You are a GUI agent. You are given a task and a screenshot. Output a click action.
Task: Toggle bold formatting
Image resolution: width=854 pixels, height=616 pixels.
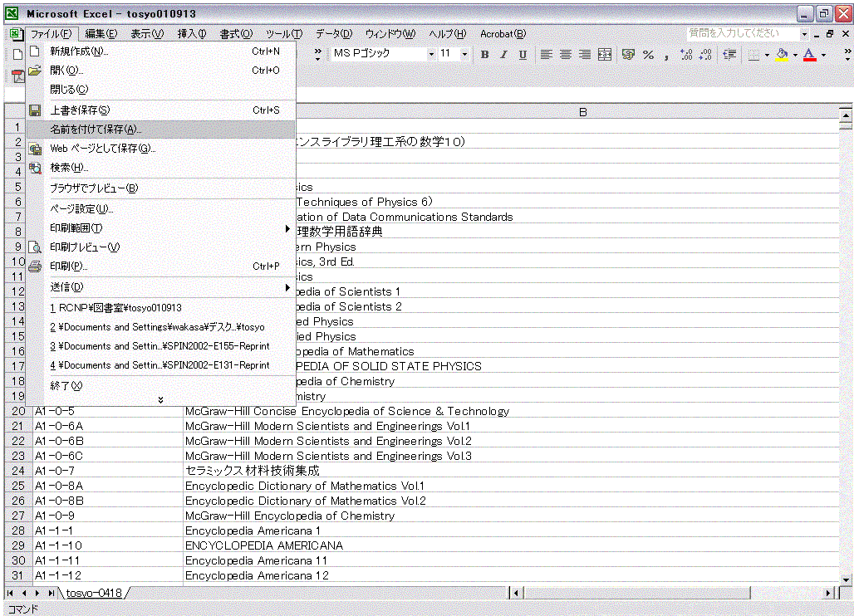point(484,55)
